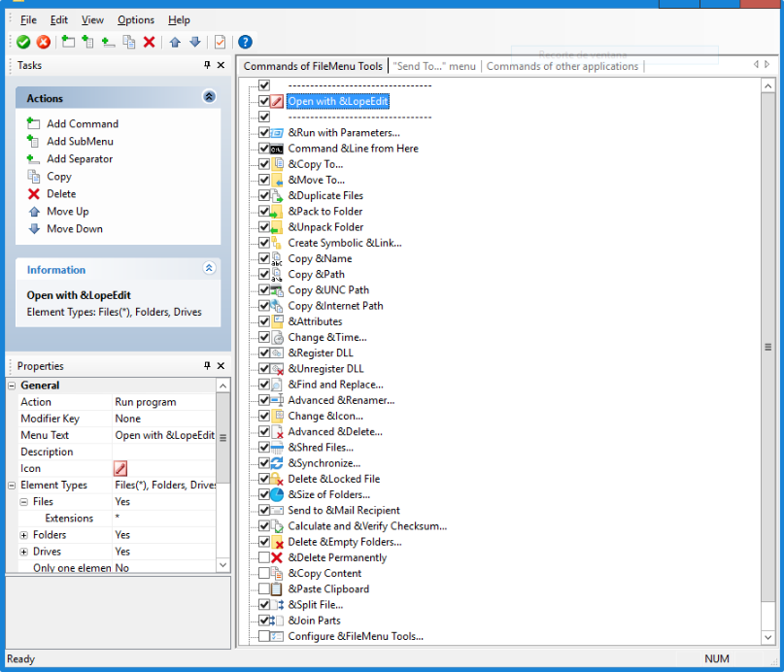Click the Move Down arrow toolbar icon
The height and width of the screenshot is (672, 784).
(x=195, y=42)
